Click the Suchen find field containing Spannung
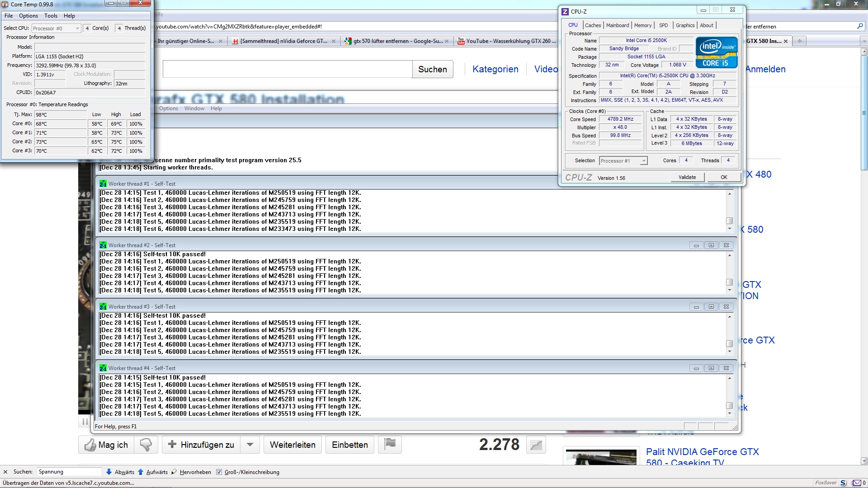Image resolution: width=868 pixels, height=488 pixels. point(69,472)
